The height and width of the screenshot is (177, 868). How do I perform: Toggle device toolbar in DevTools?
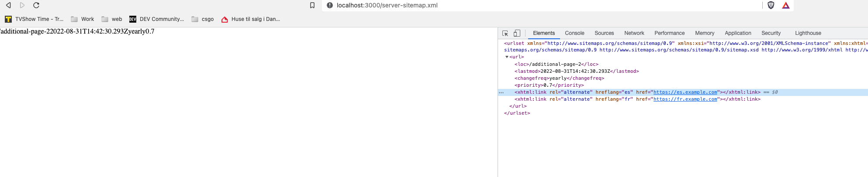[x=517, y=33]
